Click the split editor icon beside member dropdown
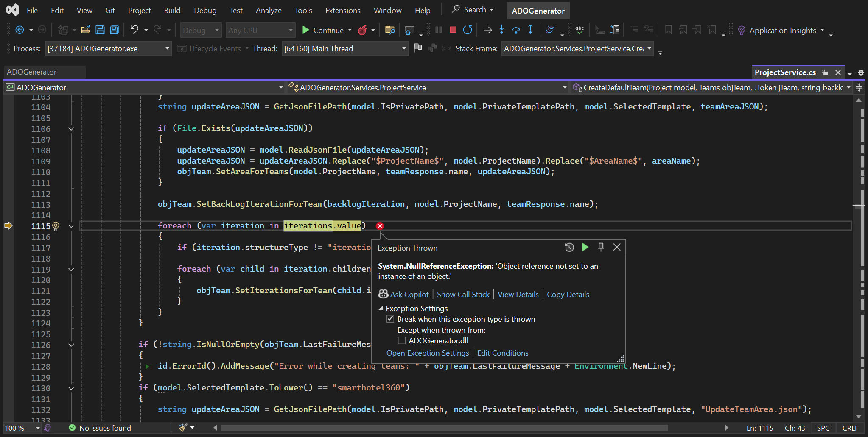 coord(859,87)
